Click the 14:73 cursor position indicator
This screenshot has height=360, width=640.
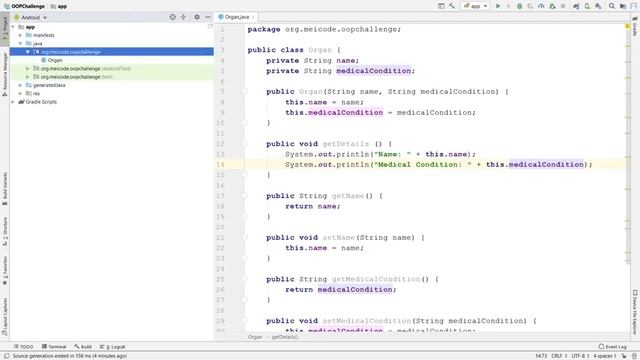541,356
